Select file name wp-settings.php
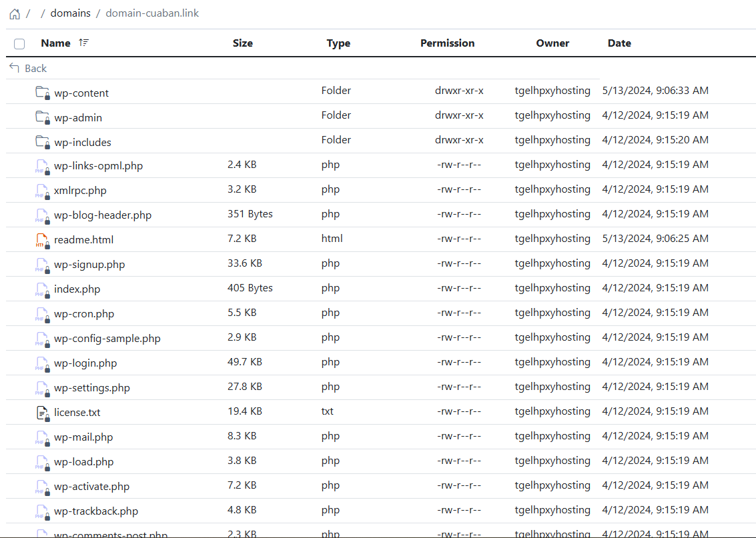Viewport: 756px width, 538px height. click(91, 388)
